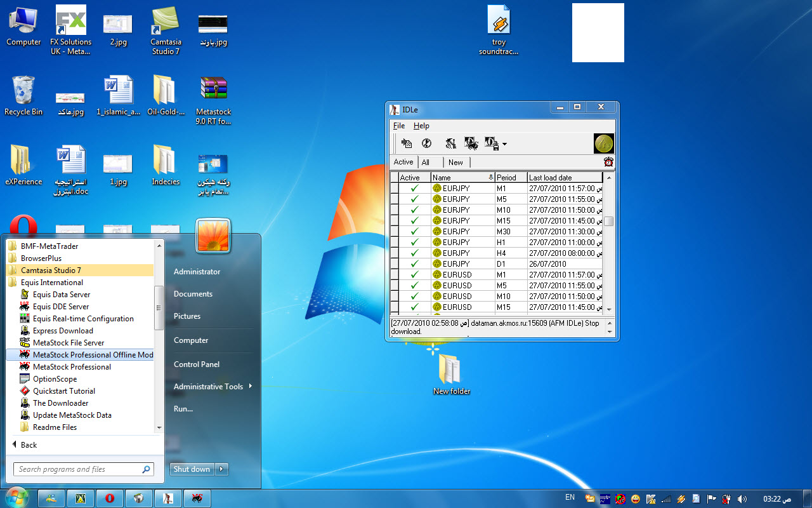Click the Shut down button
Screen dimensions: 812x508
coord(192,469)
